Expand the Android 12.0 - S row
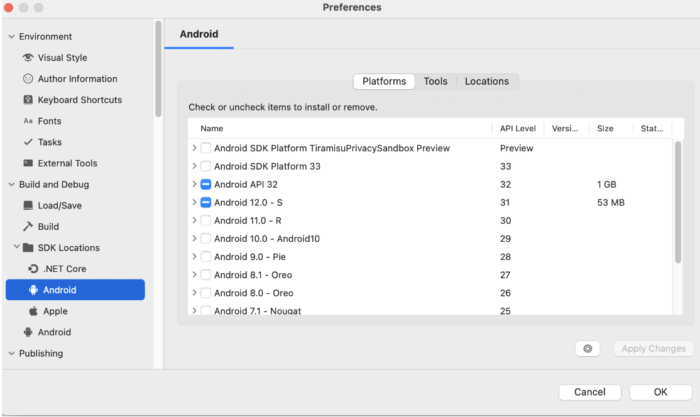Image resolution: width=700 pixels, height=417 pixels. 194,202
